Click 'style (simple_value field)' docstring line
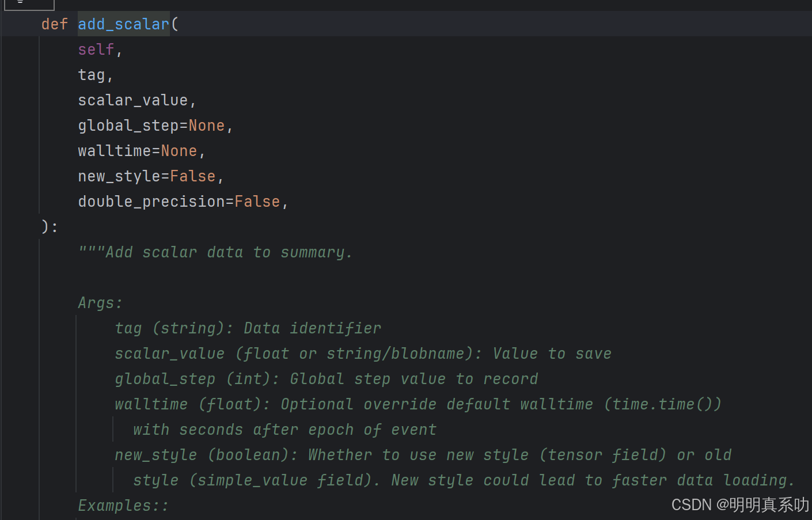The width and height of the screenshot is (812, 520). pos(464,480)
